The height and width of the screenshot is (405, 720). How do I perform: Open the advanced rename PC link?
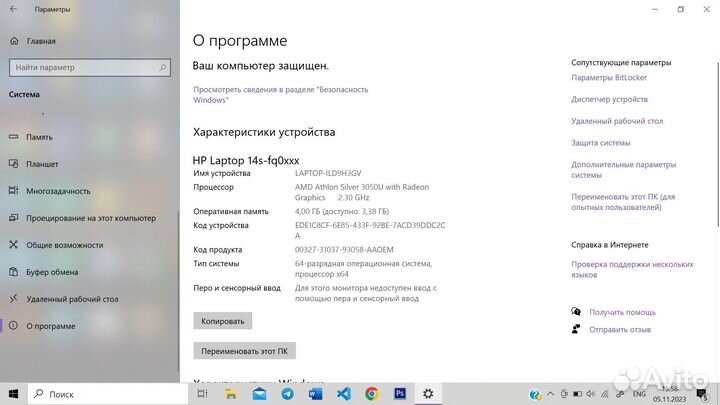tap(623, 202)
